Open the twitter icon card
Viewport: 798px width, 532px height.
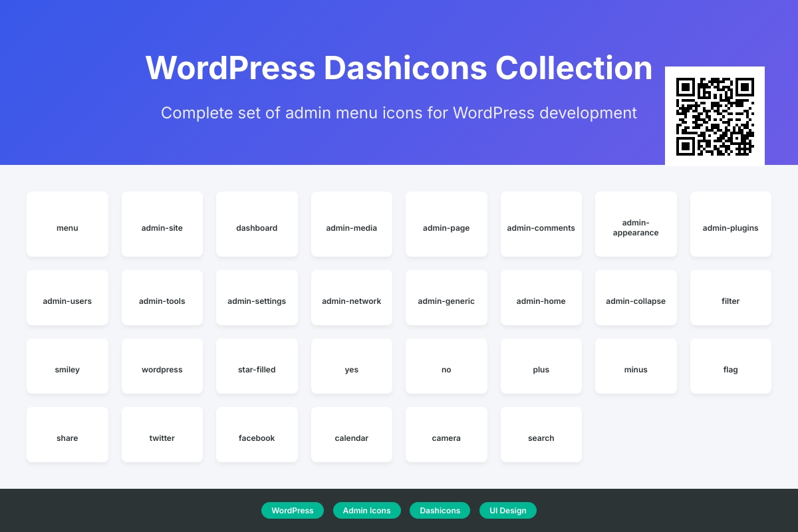[x=162, y=434]
